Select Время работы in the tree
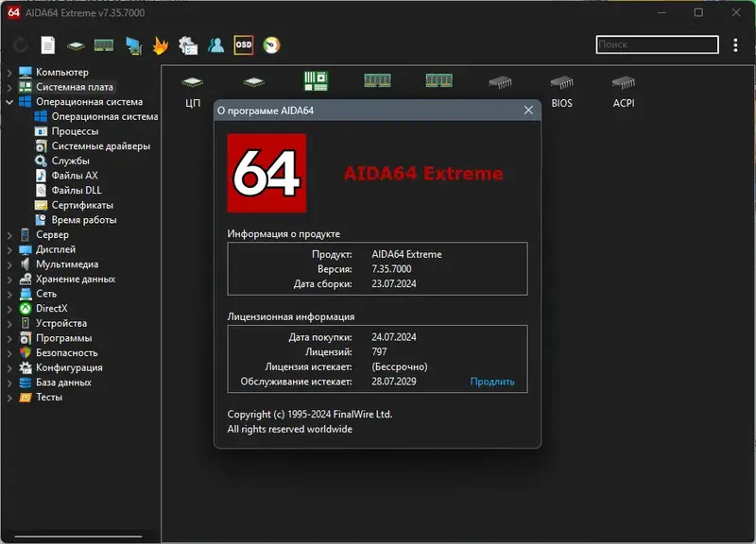Image resolution: width=756 pixels, height=544 pixels. pyautogui.click(x=84, y=220)
